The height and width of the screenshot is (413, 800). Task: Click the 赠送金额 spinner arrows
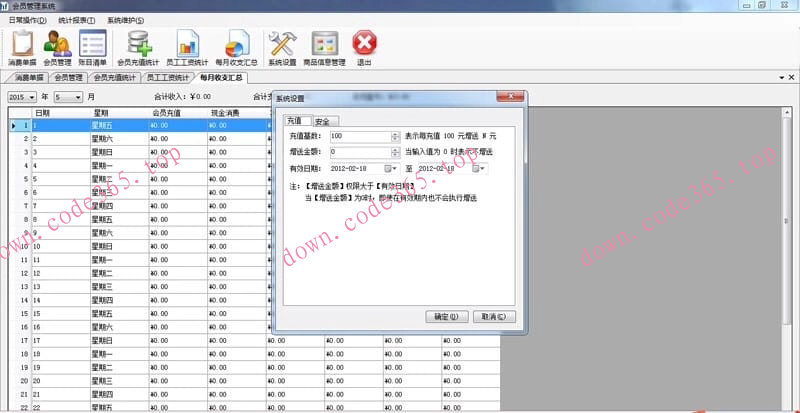pos(395,152)
